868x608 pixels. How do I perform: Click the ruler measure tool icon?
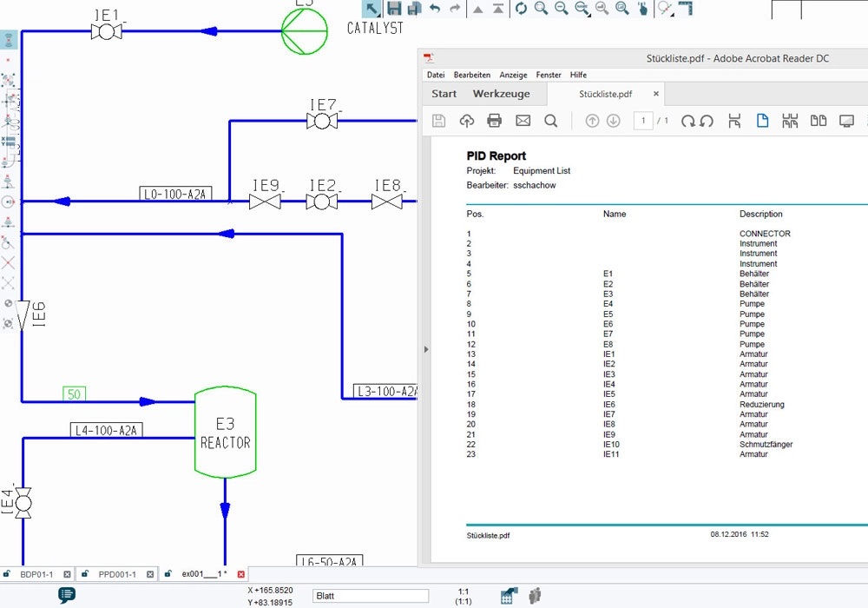click(686, 8)
